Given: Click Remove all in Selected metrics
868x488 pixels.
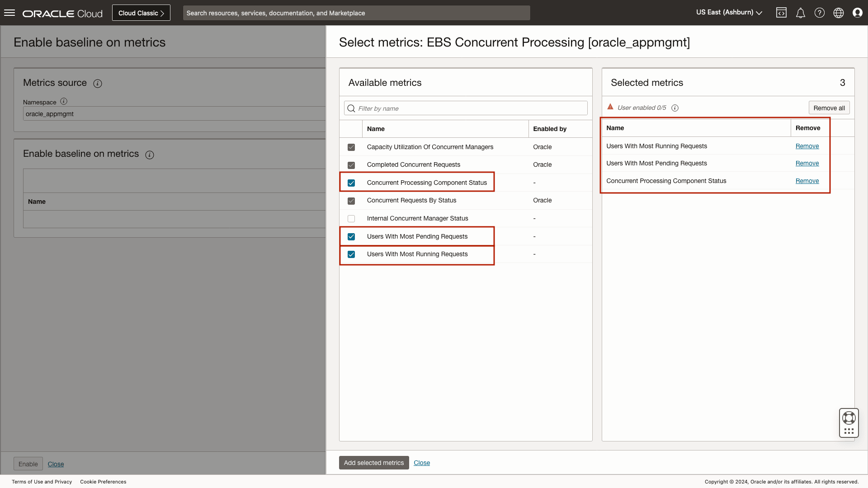Looking at the screenshot, I should tap(829, 108).
